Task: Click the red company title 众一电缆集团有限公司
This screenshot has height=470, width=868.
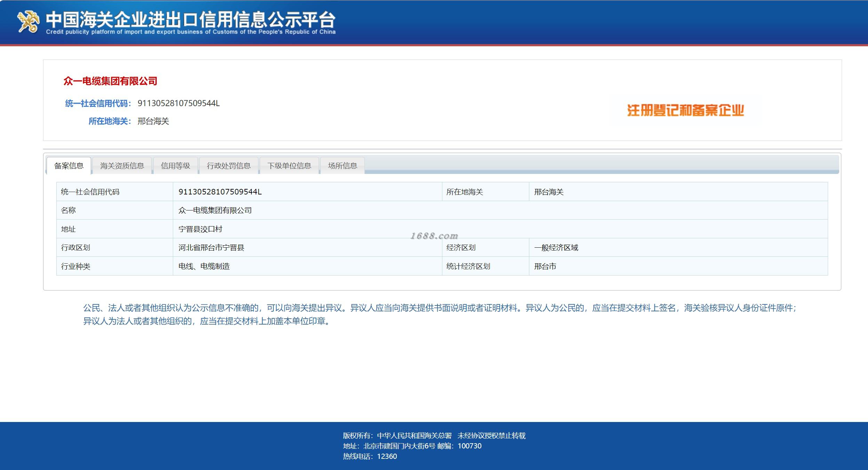Action: pyautogui.click(x=111, y=81)
